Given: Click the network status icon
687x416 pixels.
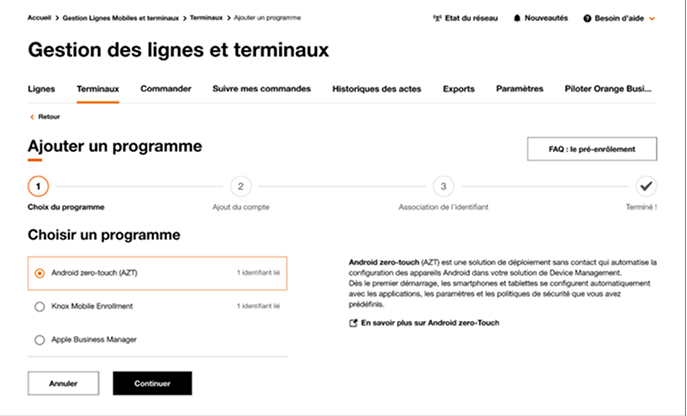Looking at the screenshot, I should click(x=438, y=18).
